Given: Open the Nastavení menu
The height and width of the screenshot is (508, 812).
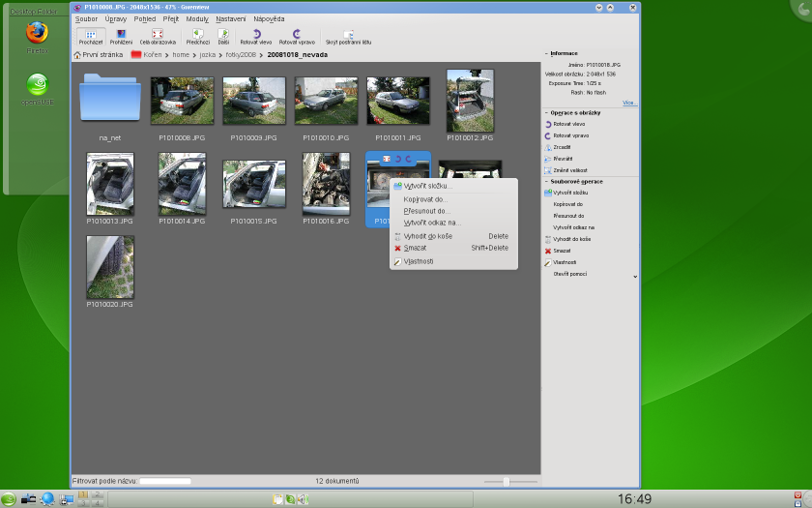Looking at the screenshot, I should coord(230,18).
